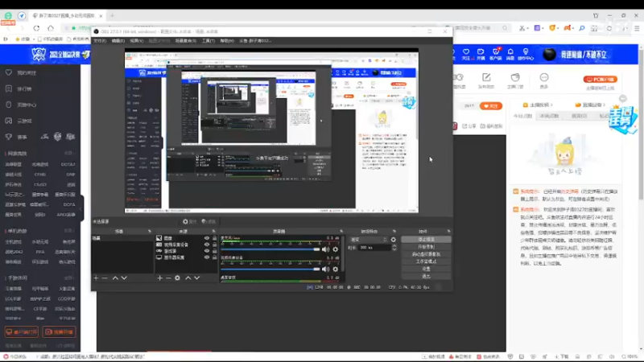Viewport: 644px width, 362px height.
Task: Open 设置 button in OBS controls
Action: pos(426,269)
